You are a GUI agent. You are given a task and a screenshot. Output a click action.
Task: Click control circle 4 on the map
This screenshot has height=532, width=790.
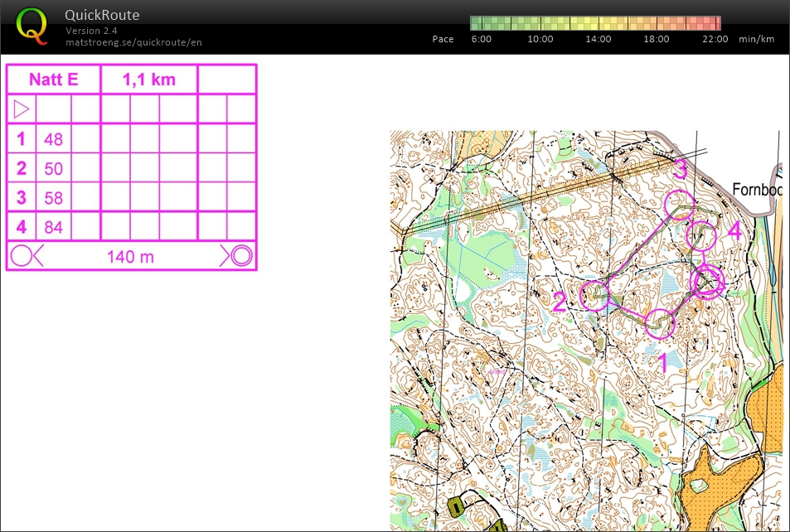[701, 235]
